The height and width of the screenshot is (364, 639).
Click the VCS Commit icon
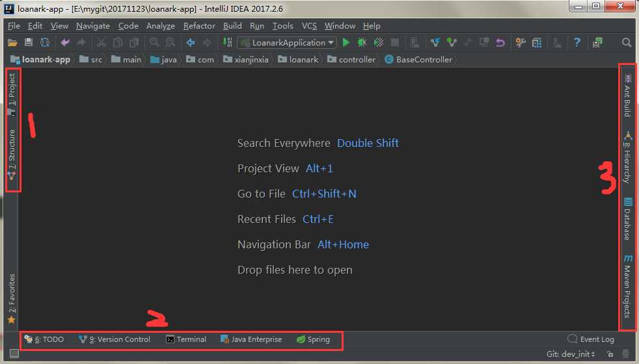coord(452,42)
